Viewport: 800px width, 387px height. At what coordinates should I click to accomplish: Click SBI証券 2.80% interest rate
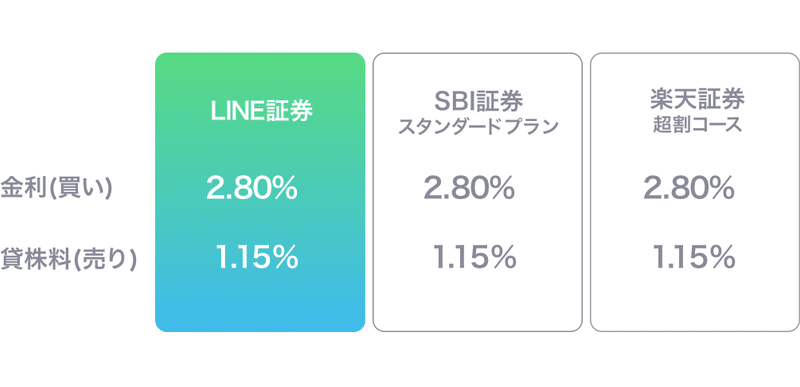pyautogui.click(x=469, y=189)
